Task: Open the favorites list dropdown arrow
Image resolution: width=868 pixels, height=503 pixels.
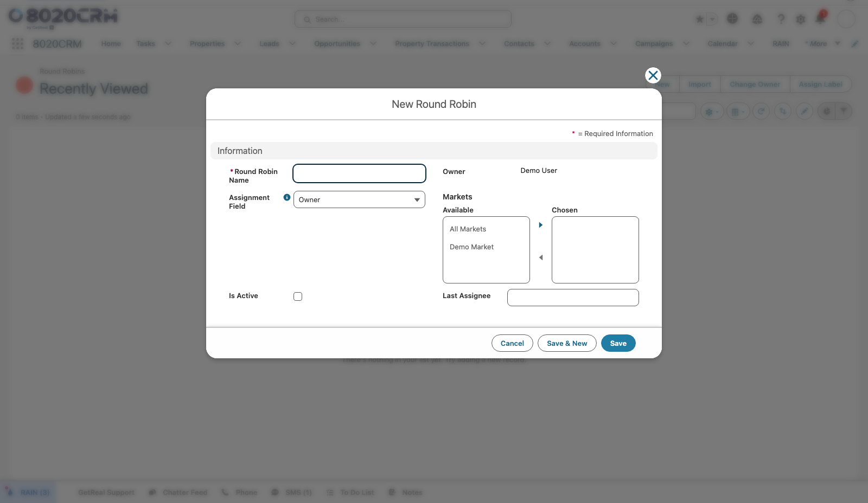Action: [x=712, y=20]
